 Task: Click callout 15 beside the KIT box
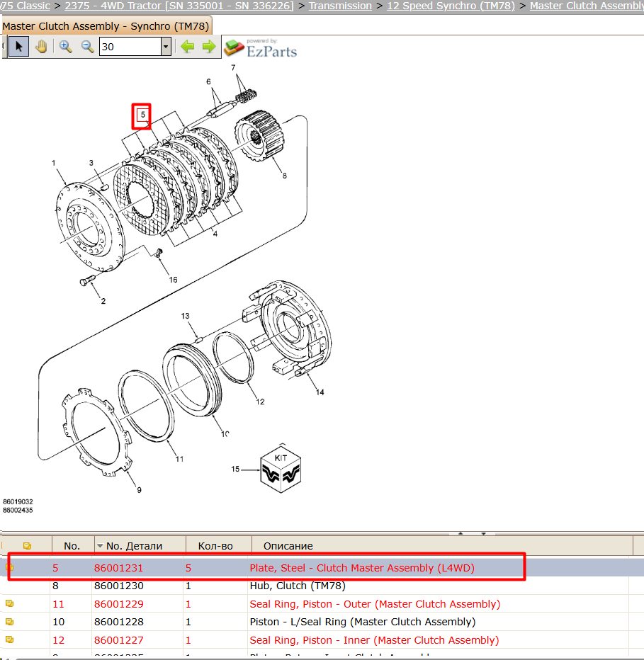[235, 469]
